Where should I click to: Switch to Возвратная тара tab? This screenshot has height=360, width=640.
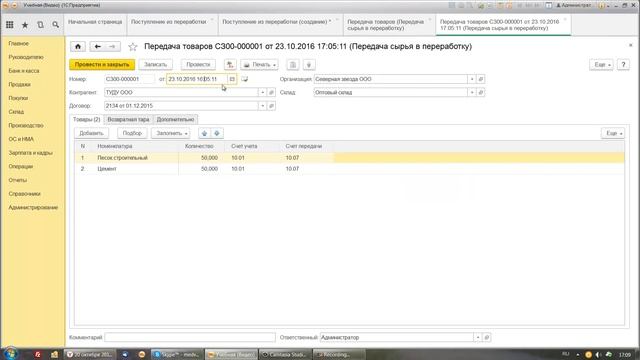point(128,120)
